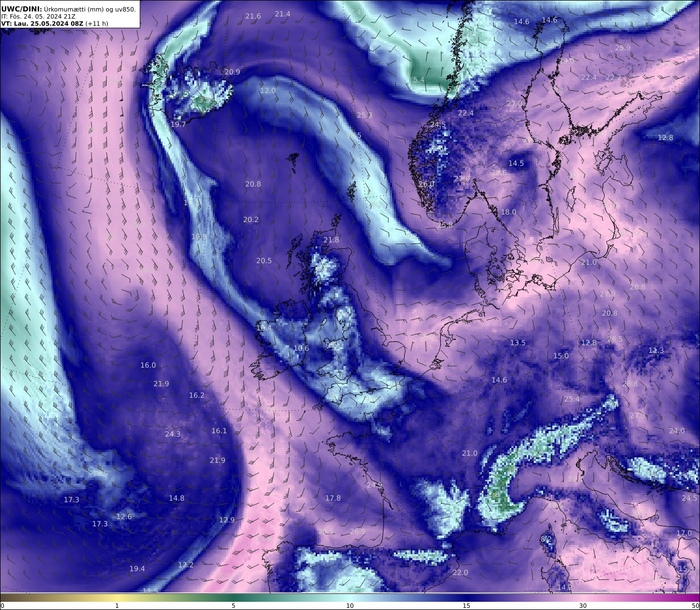Click the 25.9 value label on the map
The image size is (700, 610).
pos(623,48)
